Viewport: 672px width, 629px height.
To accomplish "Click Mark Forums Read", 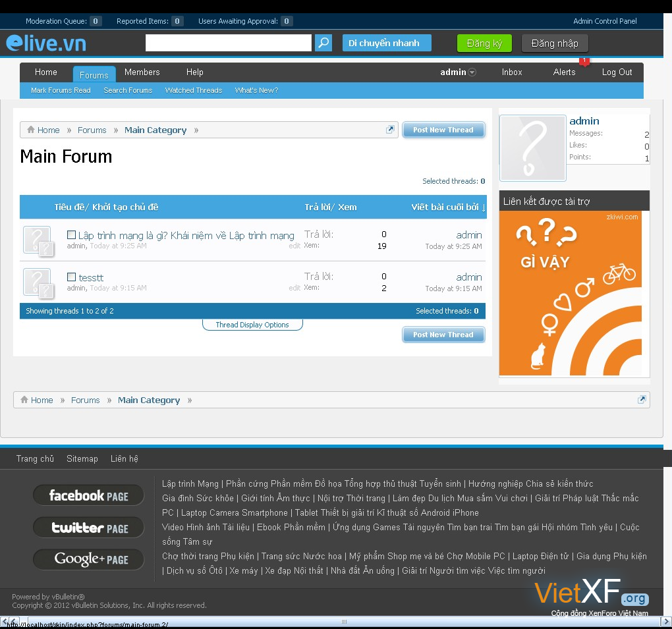I will tap(61, 90).
